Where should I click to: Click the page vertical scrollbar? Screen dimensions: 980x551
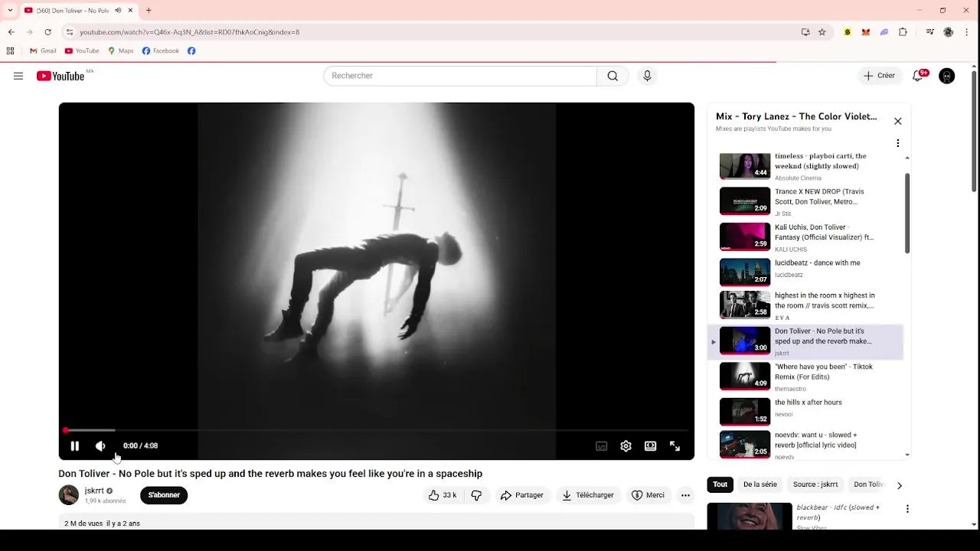pos(974,131)
